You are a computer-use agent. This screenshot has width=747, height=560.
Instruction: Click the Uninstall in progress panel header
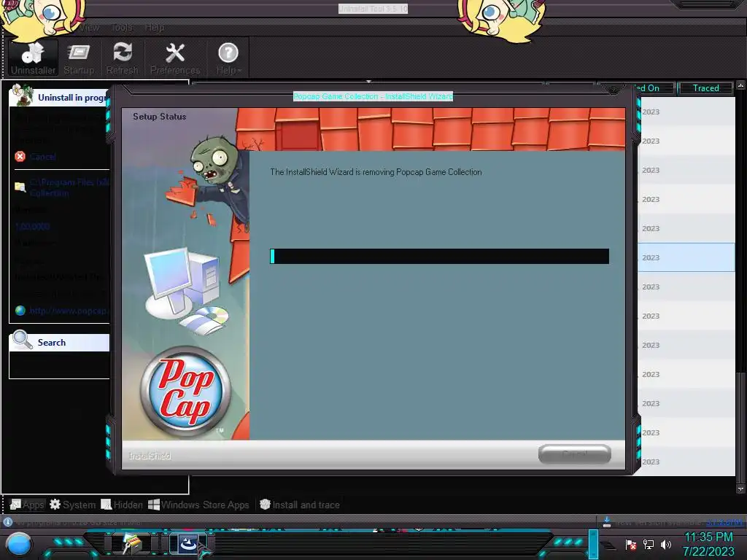click(59, 97)
